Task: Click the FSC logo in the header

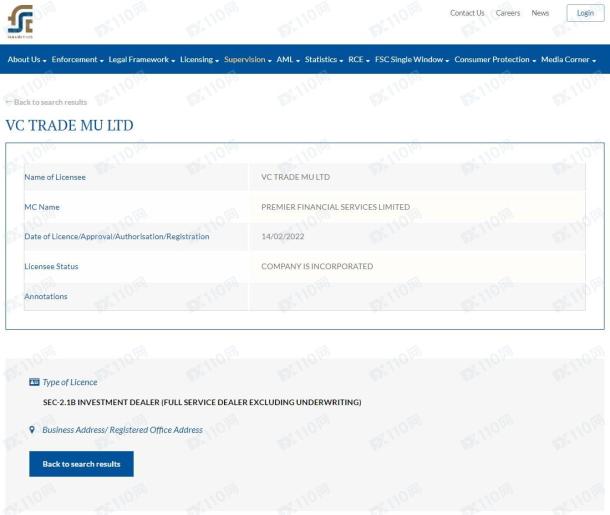Action: pyautogui.click(x=20, y=22)
